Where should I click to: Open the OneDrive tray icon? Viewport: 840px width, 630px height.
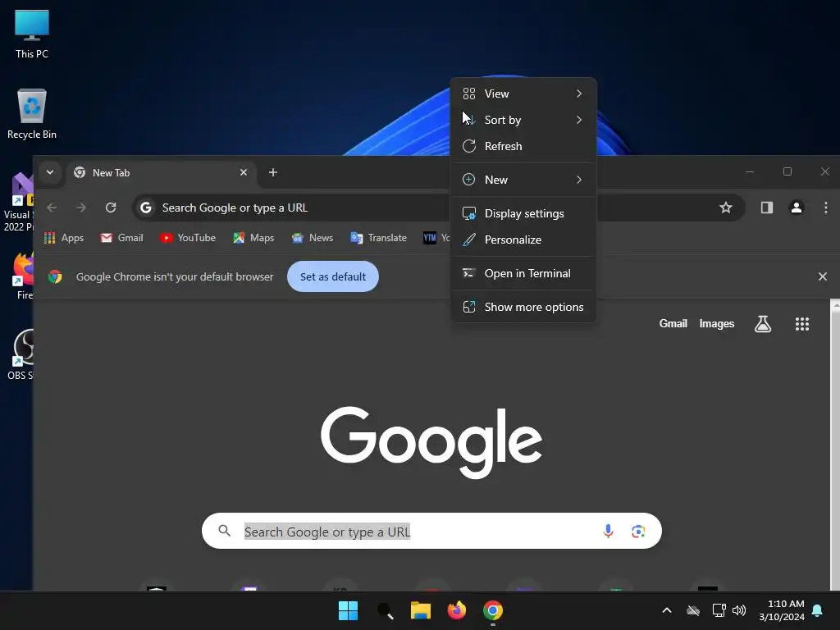pos(693,610)
